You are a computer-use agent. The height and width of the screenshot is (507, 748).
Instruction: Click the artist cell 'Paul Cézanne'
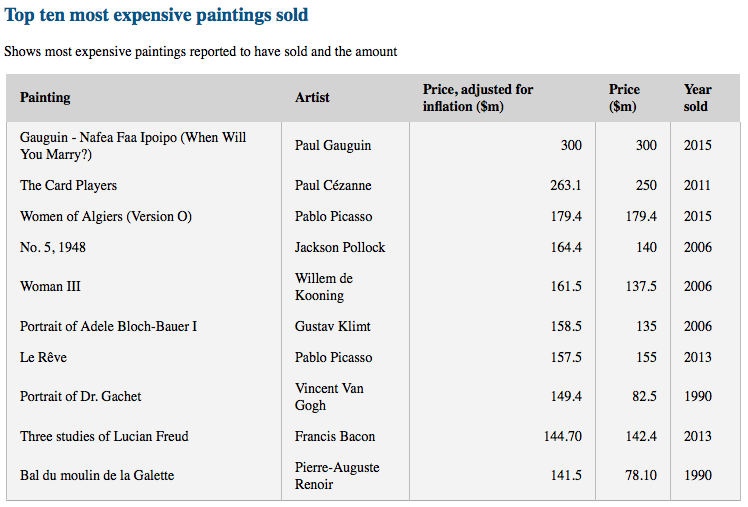click(333, 185)
